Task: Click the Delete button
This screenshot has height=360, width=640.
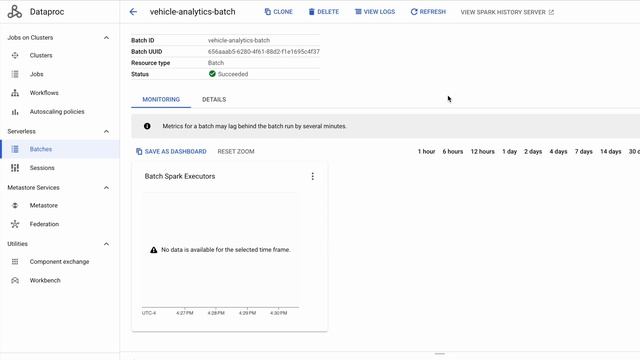Action: (324, 12)
